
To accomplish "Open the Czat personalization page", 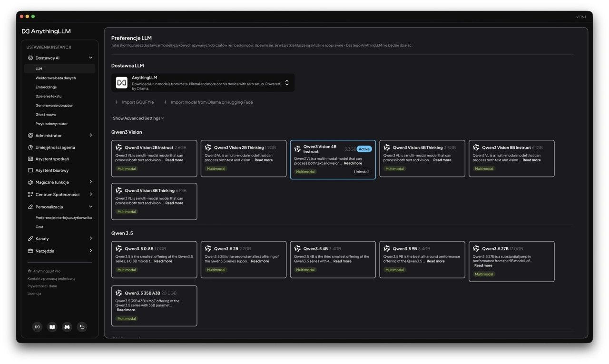I will 39,227.
